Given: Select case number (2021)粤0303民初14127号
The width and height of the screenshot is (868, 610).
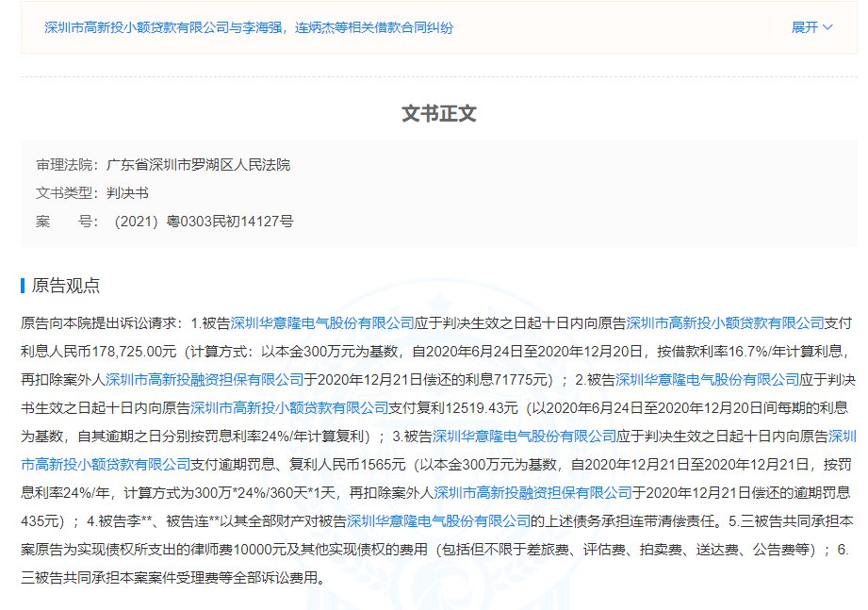Looking at the screenshot, I should click(x=203, y=222).
